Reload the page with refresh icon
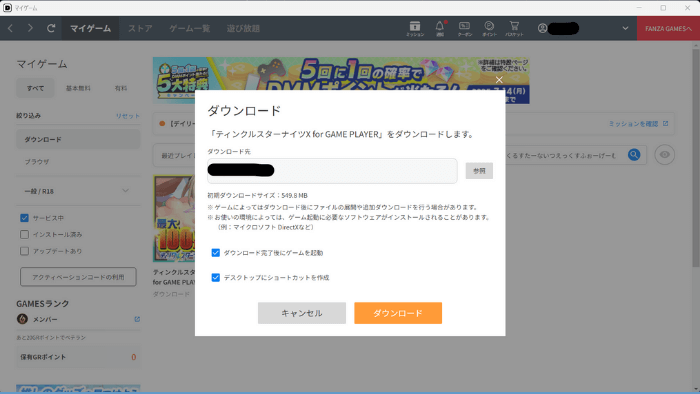The height and width of the screenshot is (394, 700). pyautogui.click(x=51, y=28)
